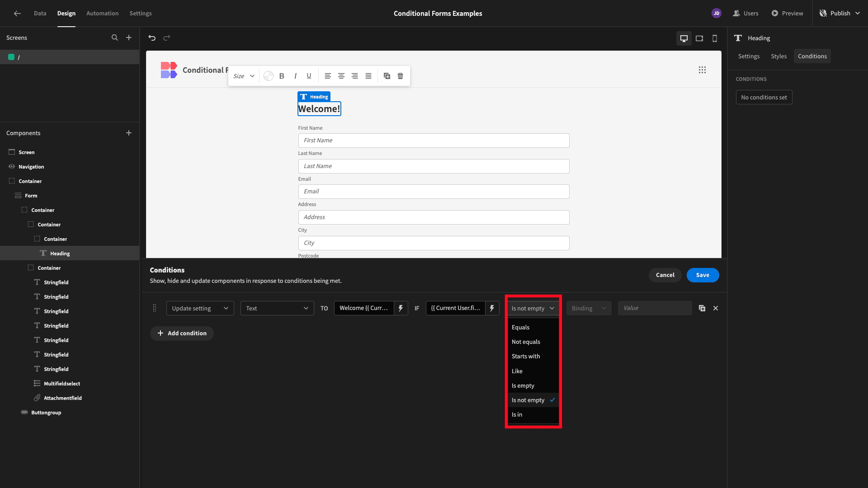Search screens with magnifier icon

click(x=115, y=38)
